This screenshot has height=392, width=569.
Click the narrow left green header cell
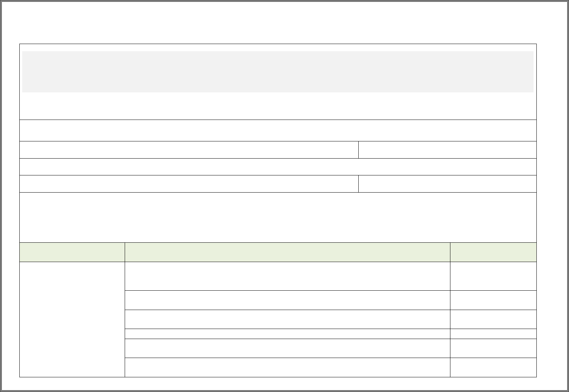tap(72, 252)
